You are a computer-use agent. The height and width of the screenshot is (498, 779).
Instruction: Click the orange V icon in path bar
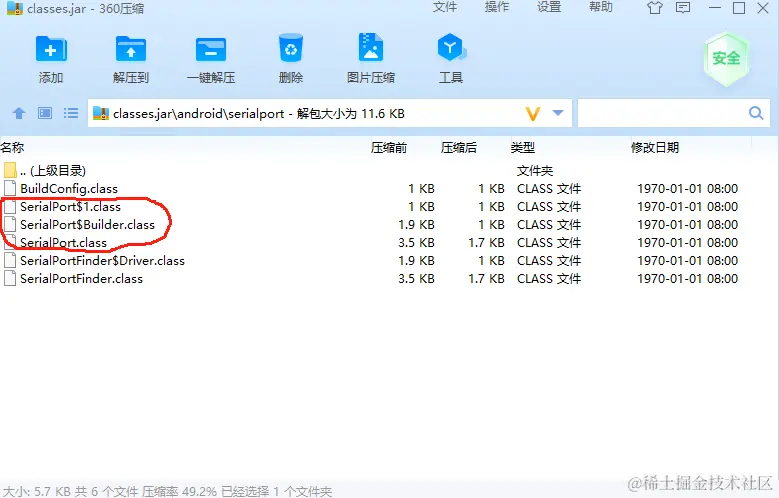pyautogui.click(x=533, y=114)
